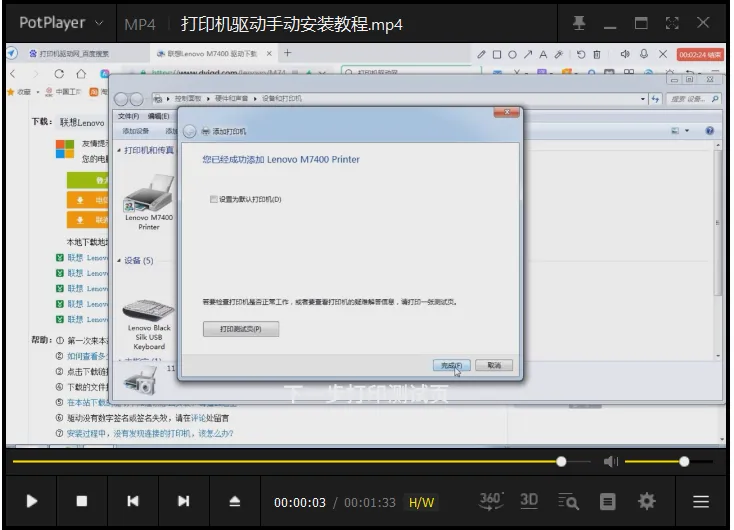734x530 pixels.
Task: Click the MP4 format label
Action: coord(139,24)
